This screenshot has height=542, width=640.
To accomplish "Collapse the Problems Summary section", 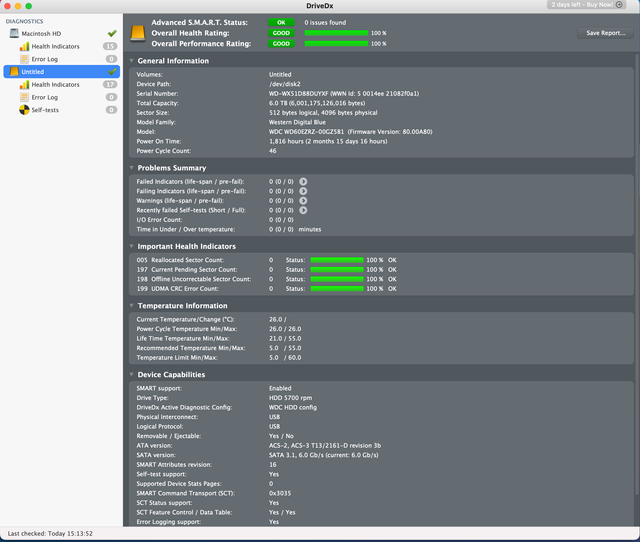I will pyautogui.click(x=131, y=168).
